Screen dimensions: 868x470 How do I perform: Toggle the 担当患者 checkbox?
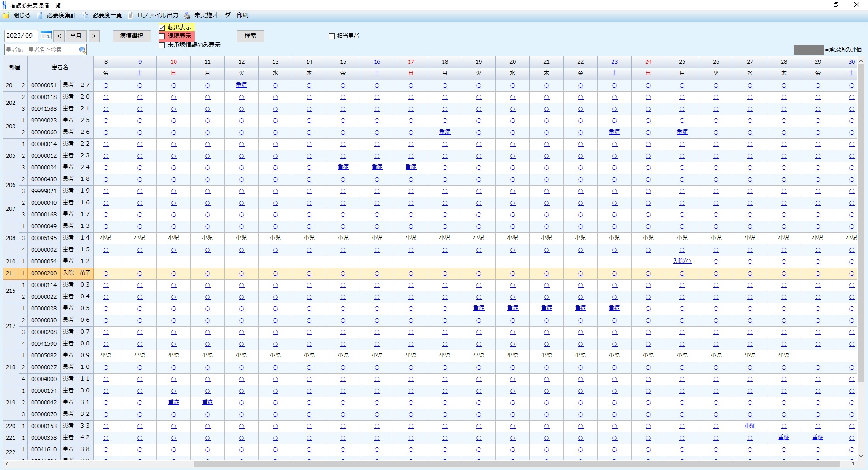[x=331, y=36]
